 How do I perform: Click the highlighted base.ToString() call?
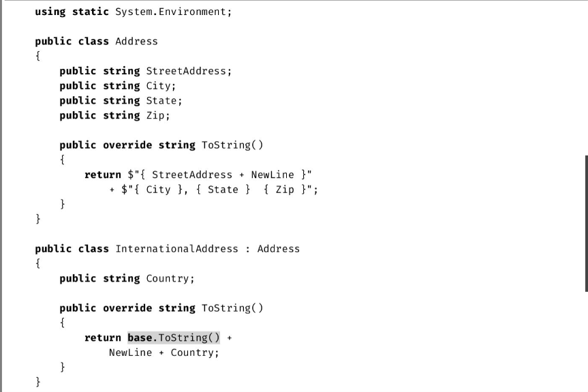pos(174,337)
